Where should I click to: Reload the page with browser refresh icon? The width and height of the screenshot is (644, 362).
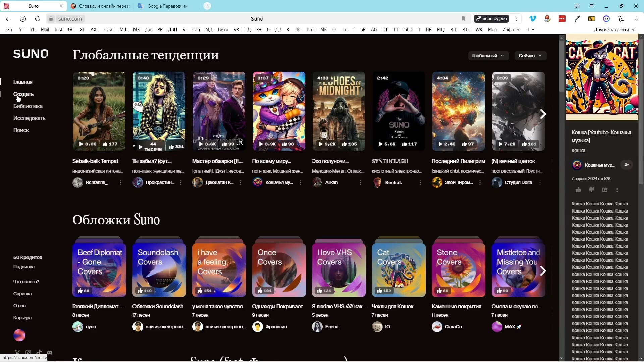pos(38,19)
